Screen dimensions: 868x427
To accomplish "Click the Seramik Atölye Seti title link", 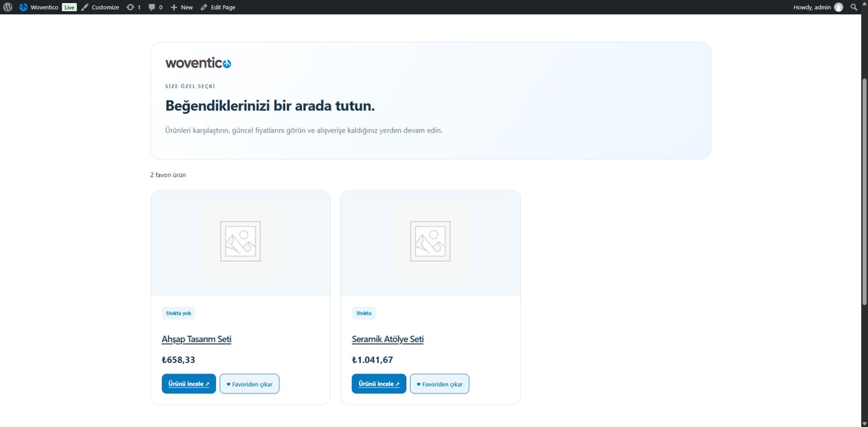I will (x=387, y=339).
